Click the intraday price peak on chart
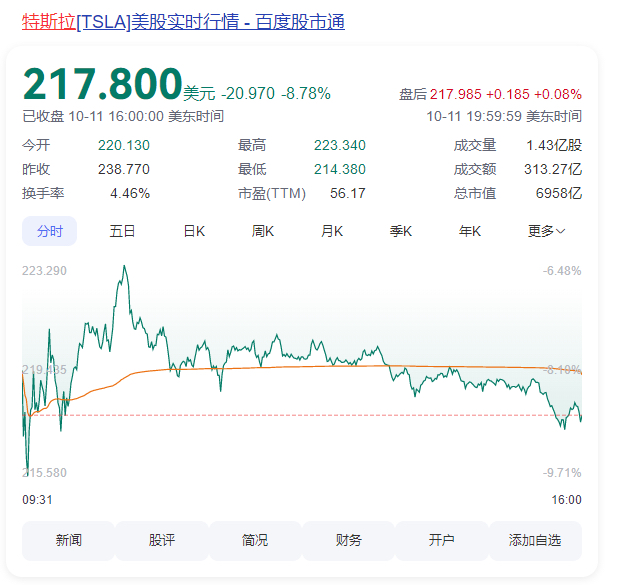Image resolution: width=619 pixels, height=585 pixels. click(x=124, y=266)
